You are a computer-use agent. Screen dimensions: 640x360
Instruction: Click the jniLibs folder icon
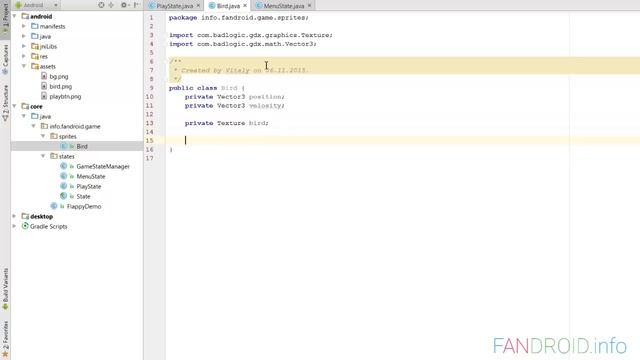[x=35, y=46]
